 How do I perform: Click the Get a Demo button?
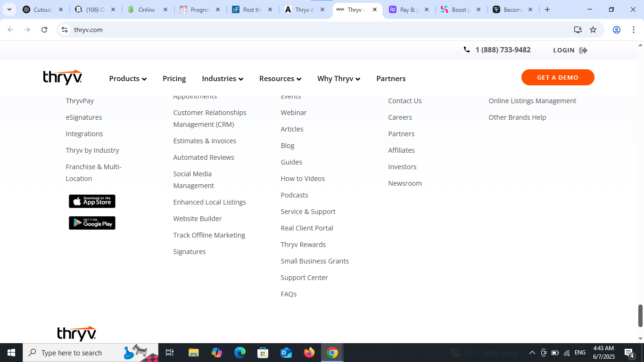coord(558,77)
